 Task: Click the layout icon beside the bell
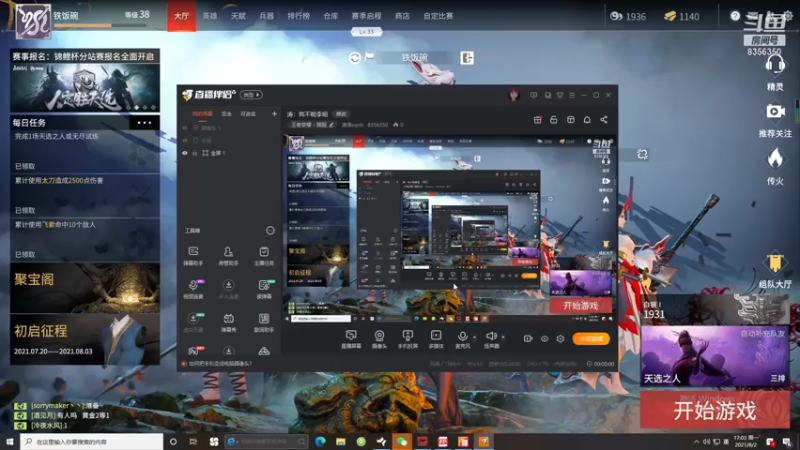click(570, 119)
